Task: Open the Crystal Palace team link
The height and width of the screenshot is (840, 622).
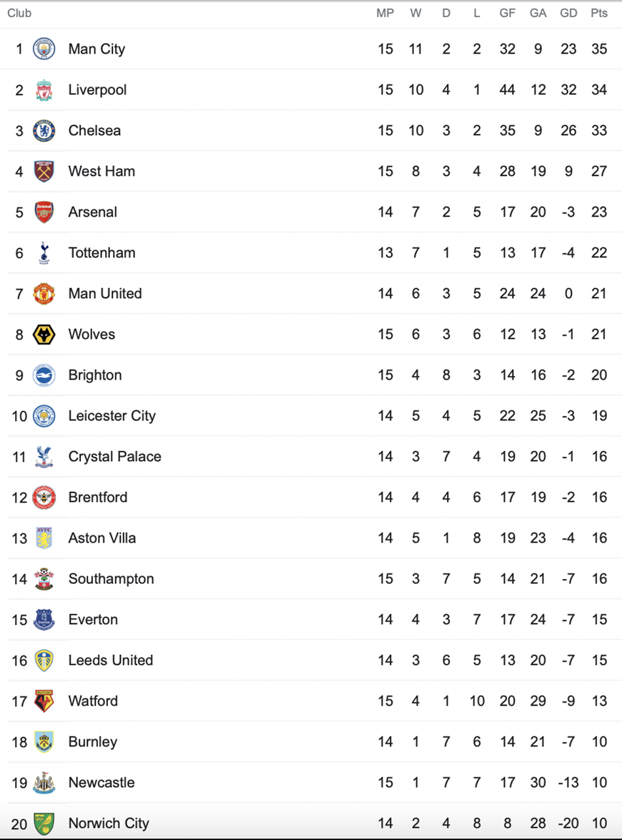Action: 114,456
